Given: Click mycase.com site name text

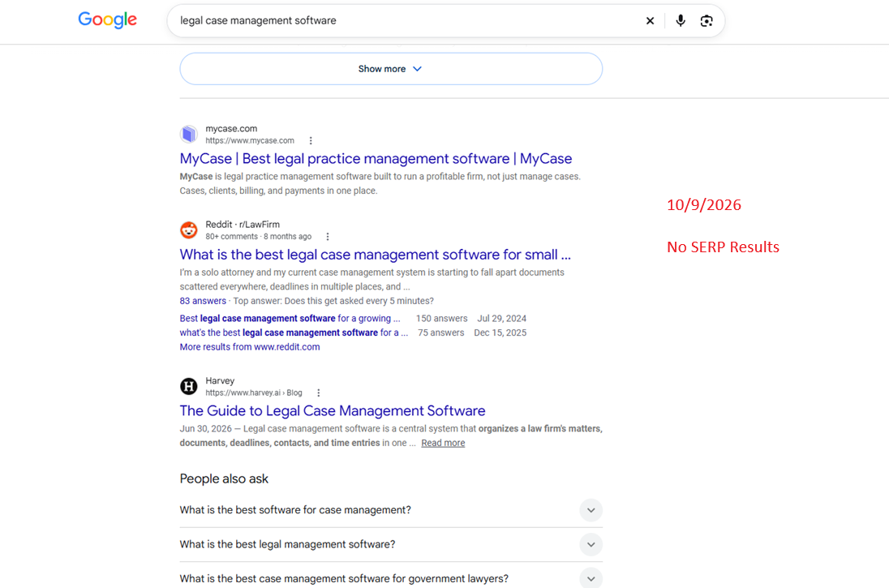Looking at the screenshot, I should (231, 129).
